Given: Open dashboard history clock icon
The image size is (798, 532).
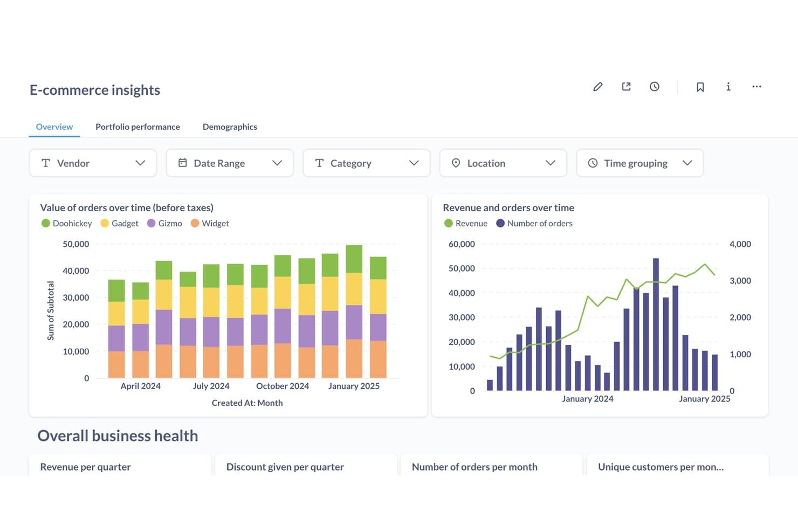Looking at the screenshot, I should (x=655, y=87).
